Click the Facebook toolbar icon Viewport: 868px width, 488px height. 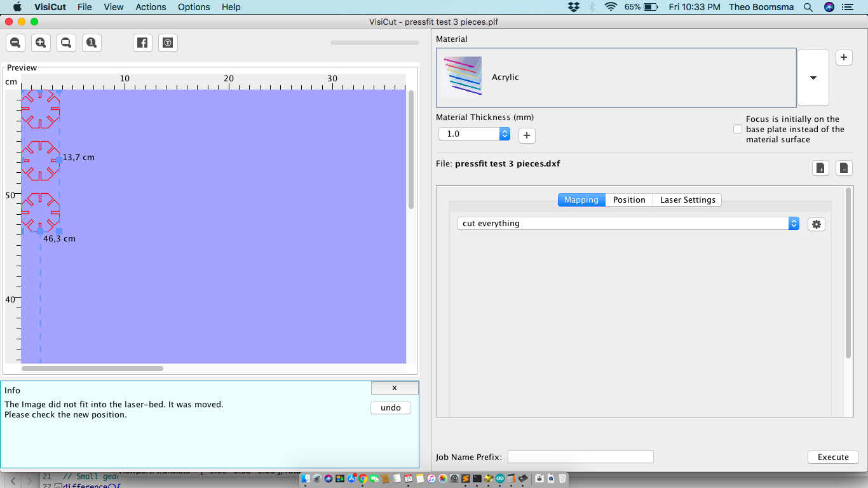pyautogui.click(x=142, y=43)
